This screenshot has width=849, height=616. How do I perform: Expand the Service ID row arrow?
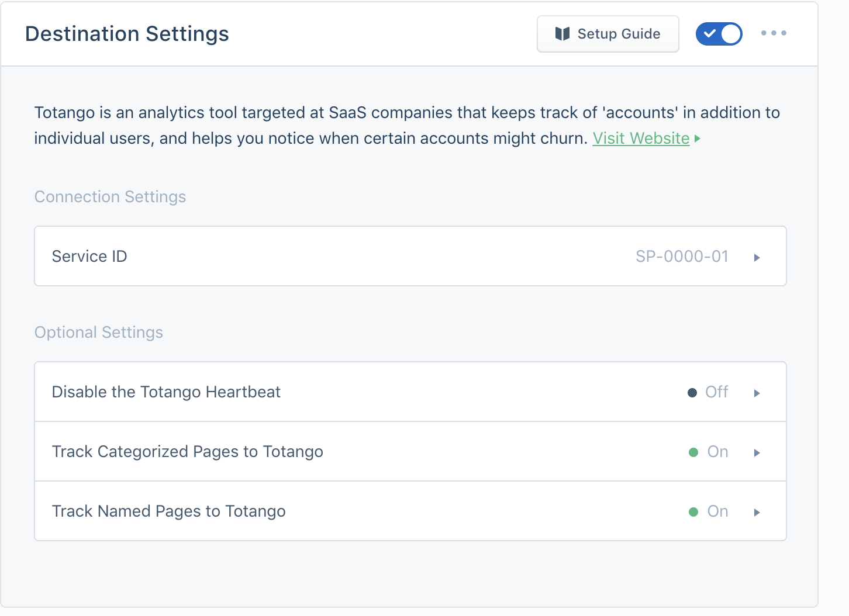(x=757, y=258)
